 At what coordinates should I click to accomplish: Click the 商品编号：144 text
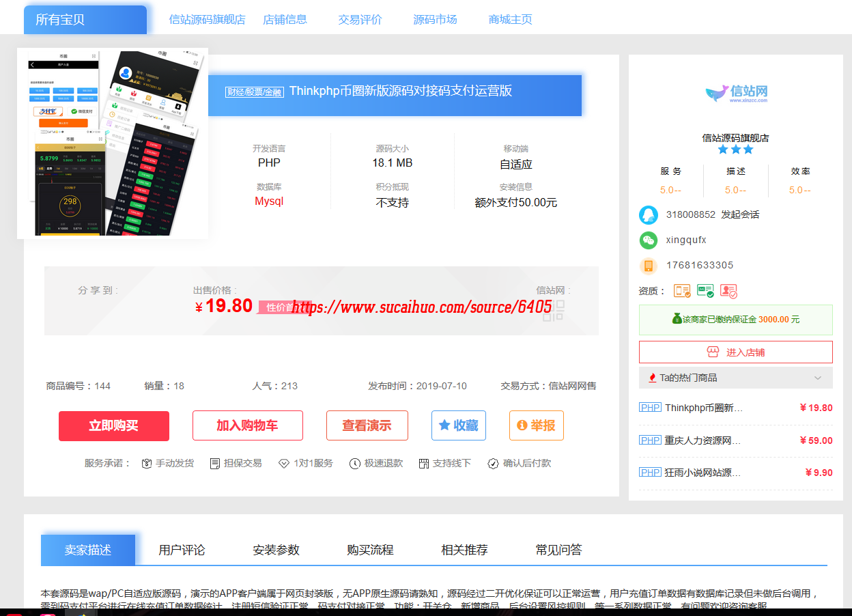pyautogui.click(x=79, y=386)
